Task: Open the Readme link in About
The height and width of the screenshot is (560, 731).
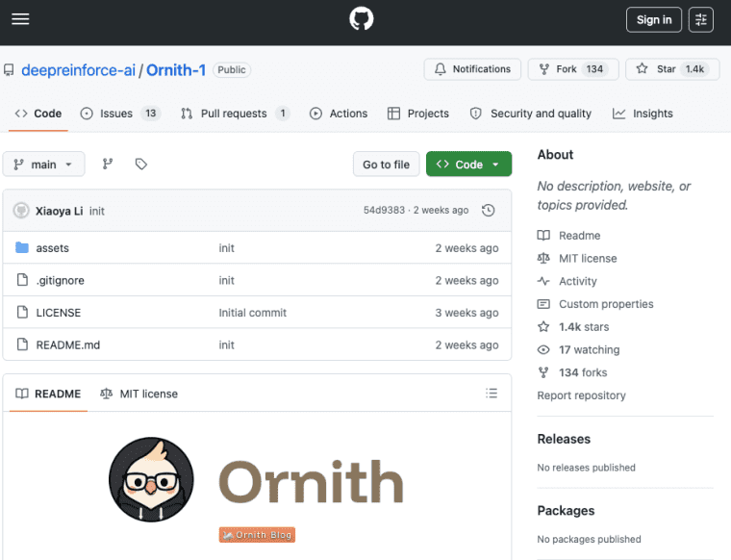Action: 579,236
